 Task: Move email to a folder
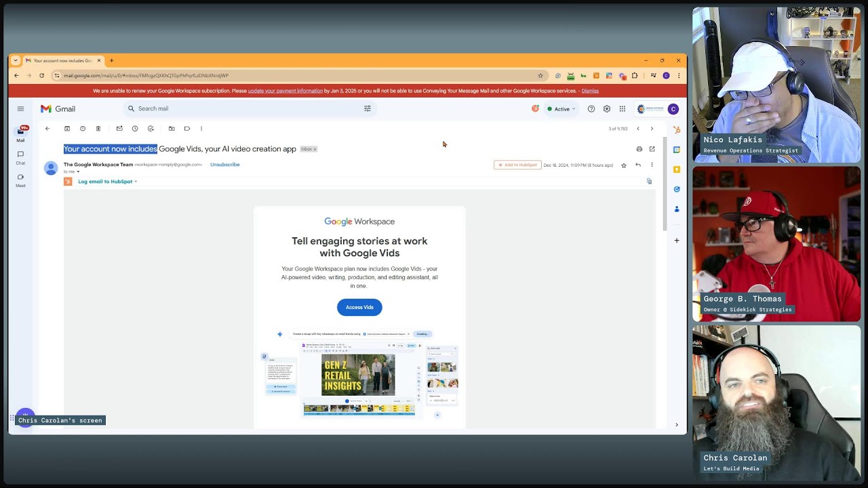click(x=172, y=128)
